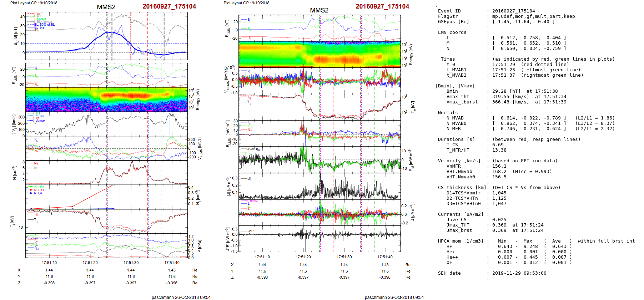Select SEH date '2019-11-29 09:53:00'
The height and width of the screenshot is (300, 644).
tap(519, 273)
